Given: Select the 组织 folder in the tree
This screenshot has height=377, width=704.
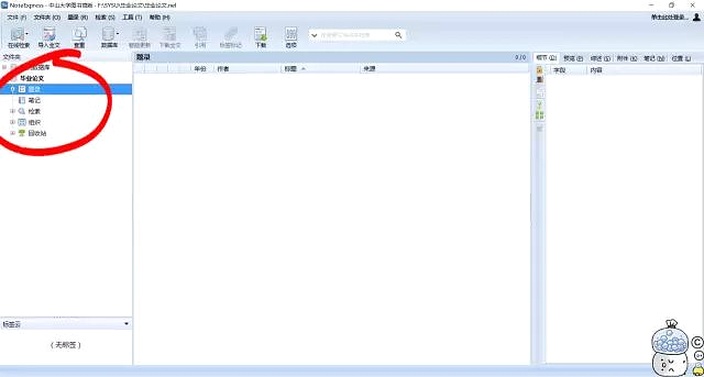Looking at the screenshot, I should [x=34, y=122].
